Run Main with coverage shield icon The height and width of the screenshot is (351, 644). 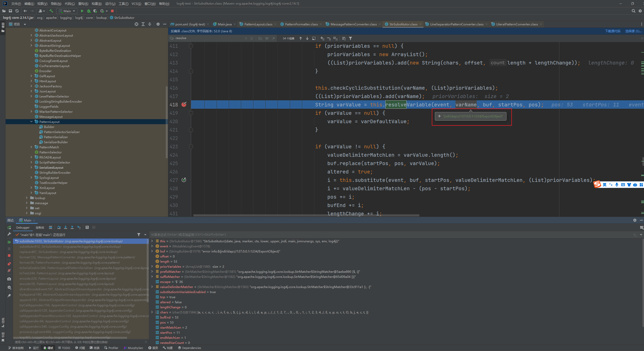(95, 11)
